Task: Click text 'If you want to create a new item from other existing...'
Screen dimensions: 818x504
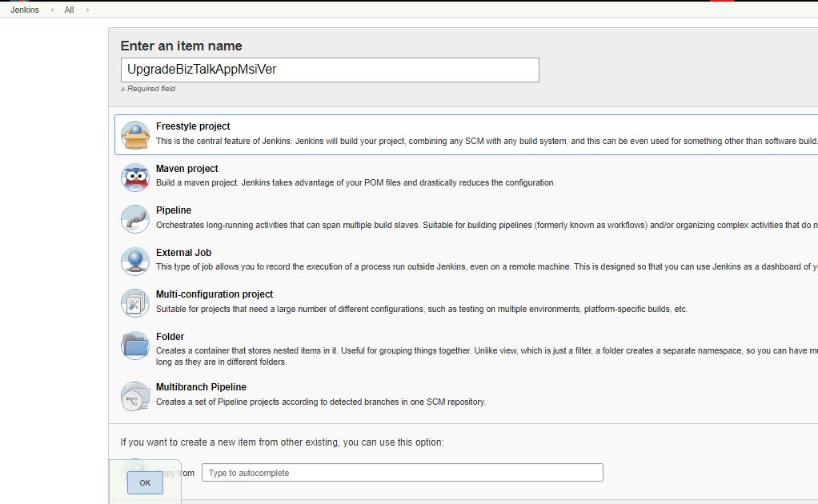Action: coord(283,442)
